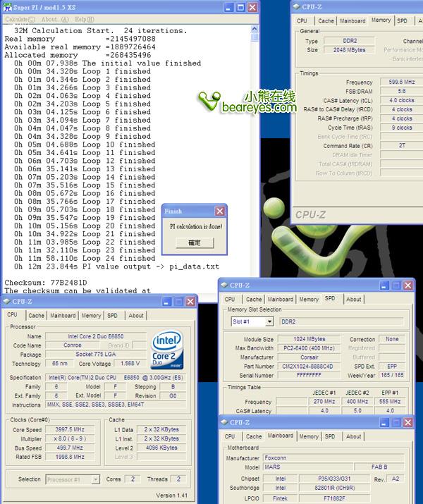This screenshot has width=423, height=504.
Task: Open About tab in bottom-left CPU-Z
Action: pos(136,316)
